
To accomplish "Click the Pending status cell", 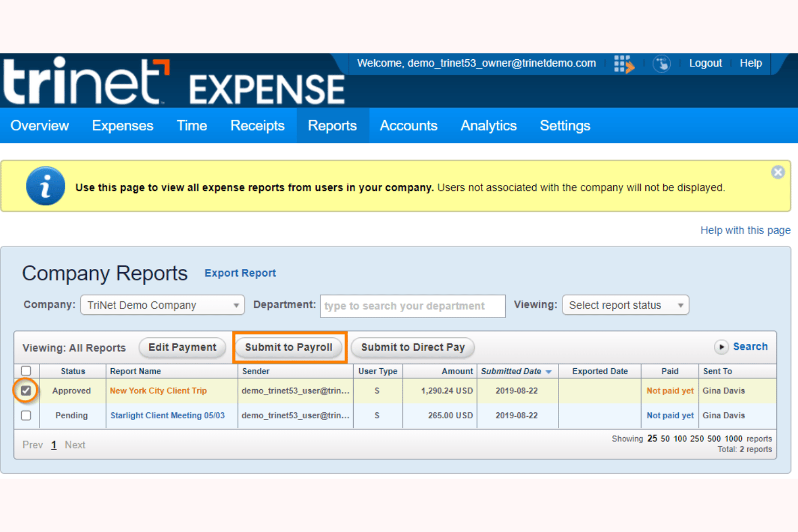I will pos(71,416).
